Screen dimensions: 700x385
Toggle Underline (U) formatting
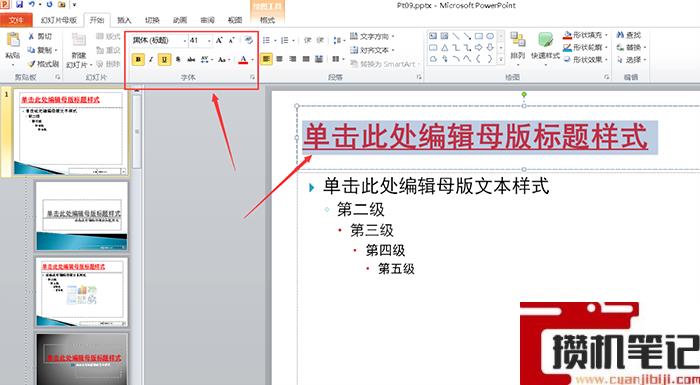click(164, 59)
